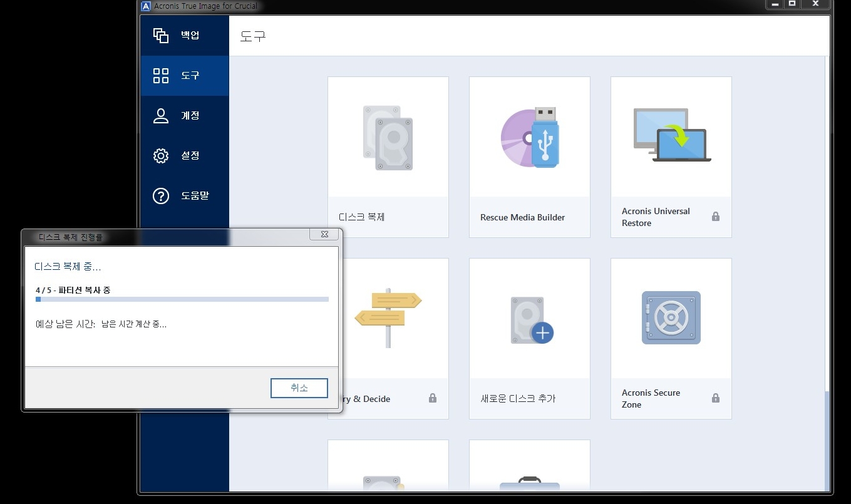Click the 새로운 디스크 추가 label

(x=518, y=399)
